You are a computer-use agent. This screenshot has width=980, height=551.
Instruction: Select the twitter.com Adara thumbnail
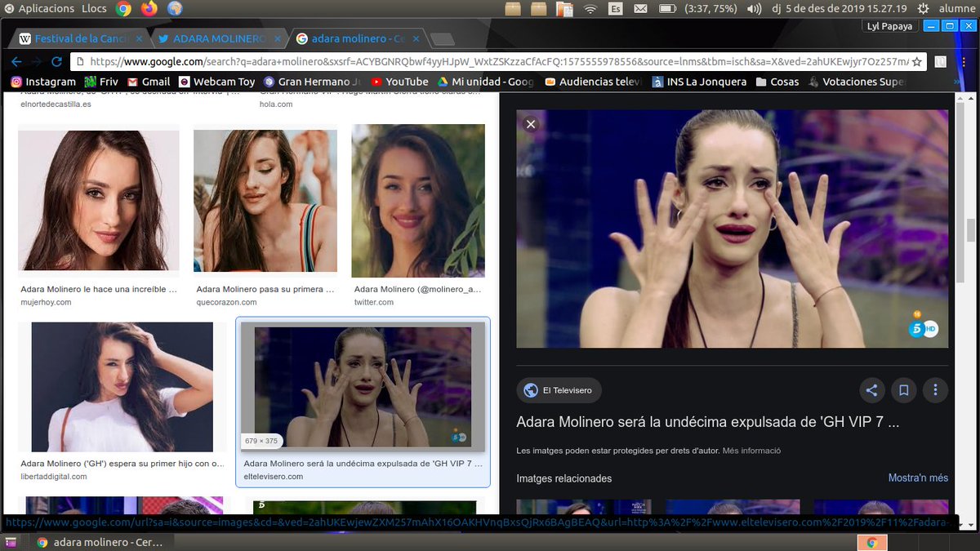pos(418,201)
